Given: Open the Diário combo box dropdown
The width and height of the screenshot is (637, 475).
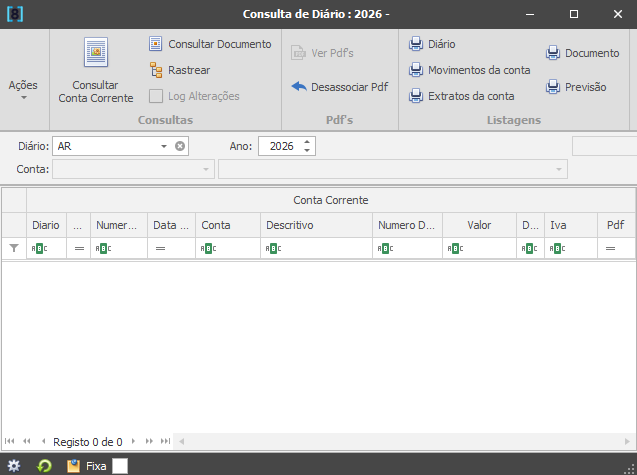Looking at the screenshot, I should (x=164, y=146).
